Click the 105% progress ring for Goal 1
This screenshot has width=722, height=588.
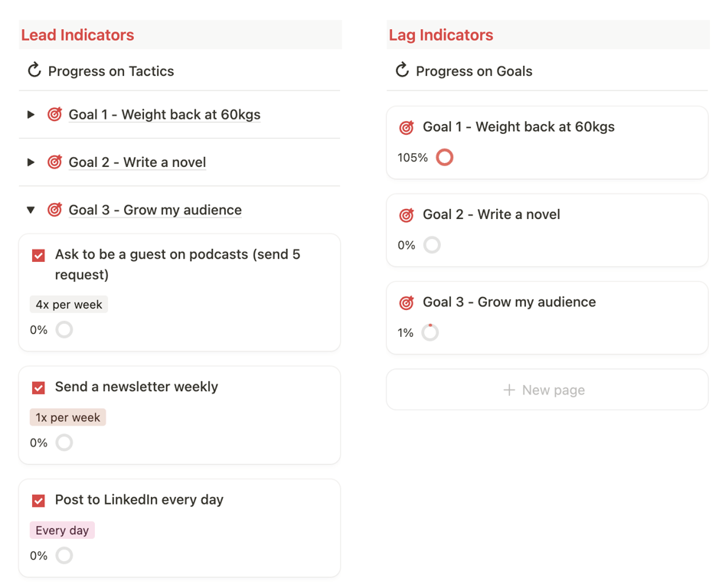click(445, 157)
